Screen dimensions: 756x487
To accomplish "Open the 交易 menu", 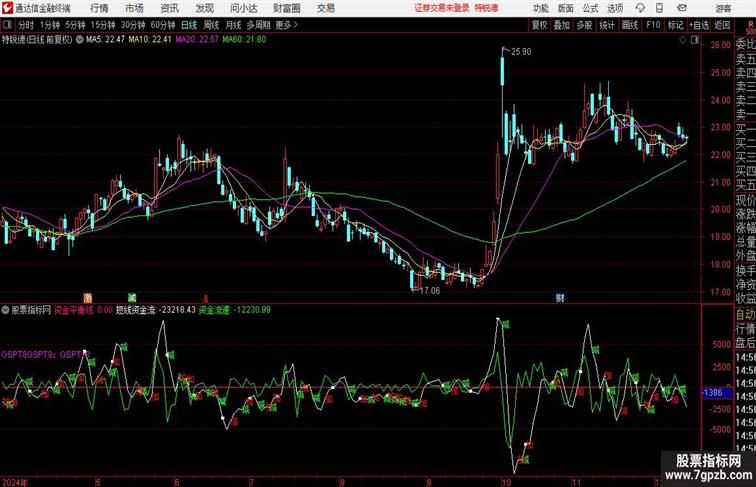I will 325,8.
